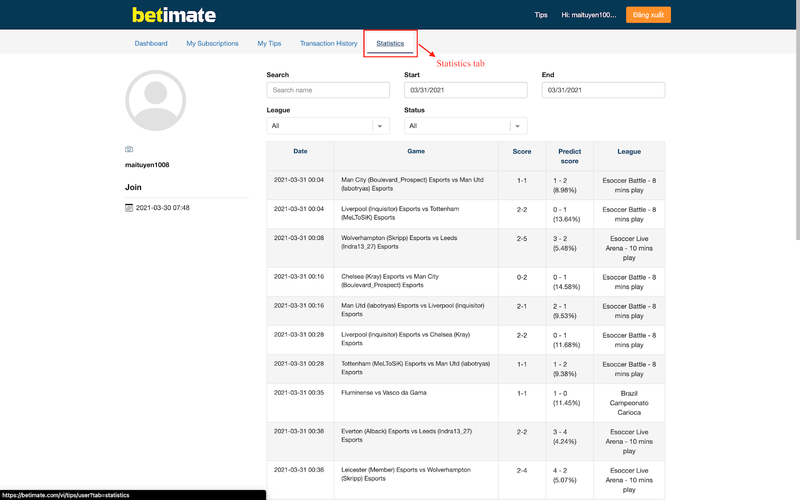This screenshot has height=500, width=800.
Task: Click the betimate logo
Action: coord(174,15)
